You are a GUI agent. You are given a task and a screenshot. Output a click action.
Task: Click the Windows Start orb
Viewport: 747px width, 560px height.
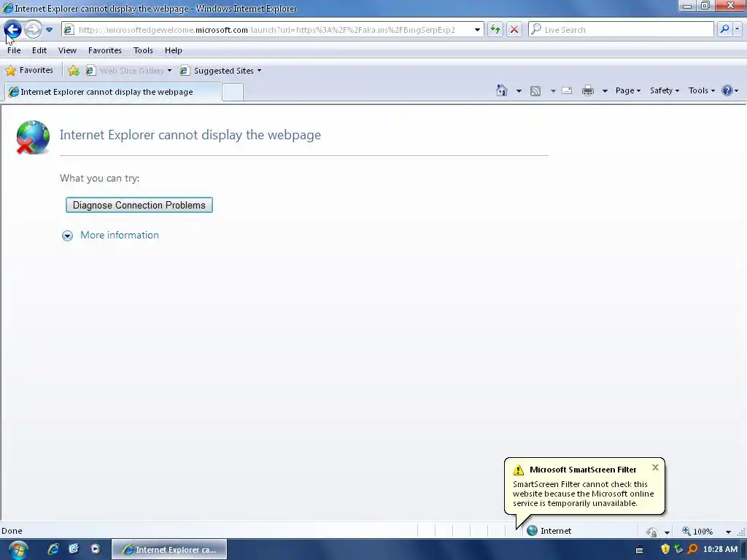point(18,550)
